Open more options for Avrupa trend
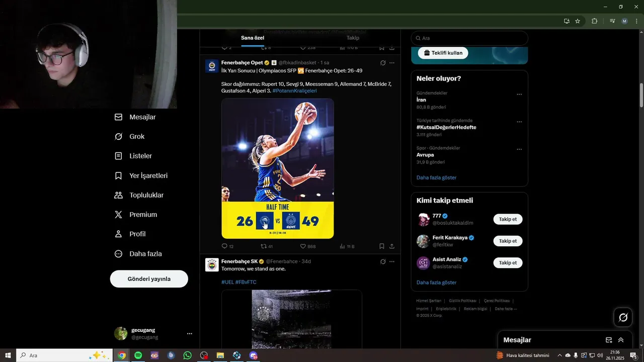Viewport: 644px width, 362px height. tap(519, 150)
